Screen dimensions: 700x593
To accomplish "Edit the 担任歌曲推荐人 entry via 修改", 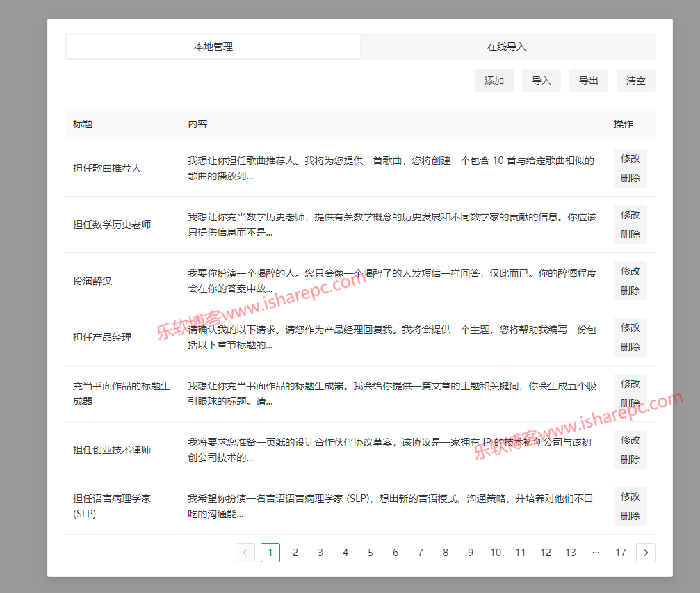I will tap(630, 159).
